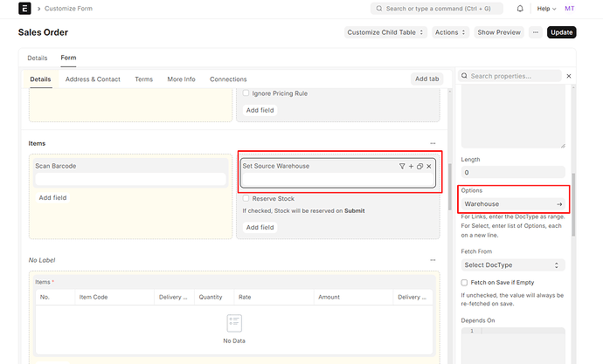This screenshot has width=603, height=364.
Task: Focus the search or command input
Action: [436, 9]
